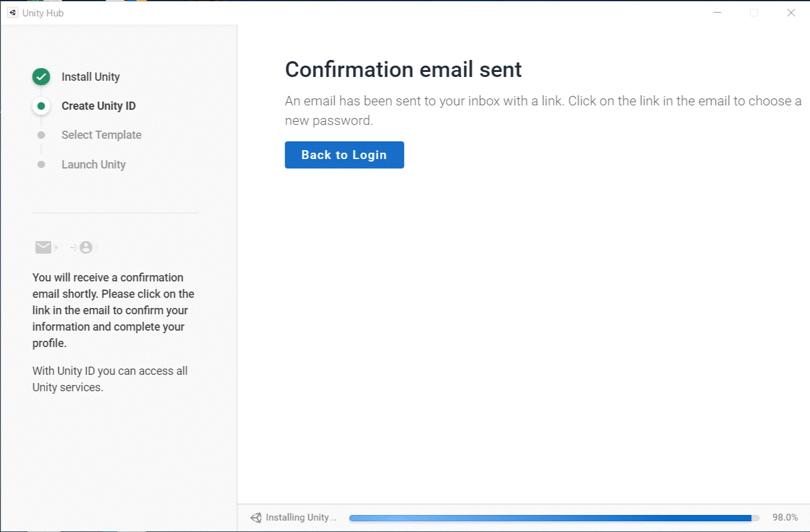Click the 98.0% progress percentage
This screenshot has height=532, width=810.
(785, 517)
